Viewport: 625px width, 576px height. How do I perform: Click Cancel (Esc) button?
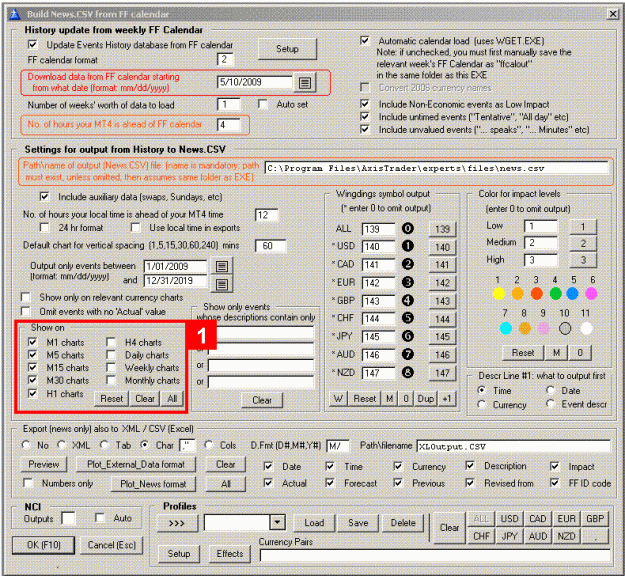pyautogui.click(x=112, y=545)
